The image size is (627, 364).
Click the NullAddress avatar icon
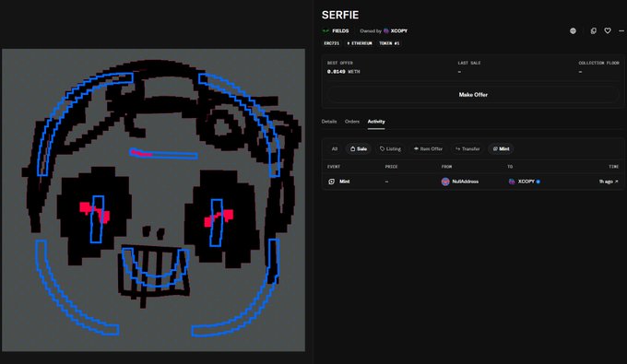tap(445, 182)
